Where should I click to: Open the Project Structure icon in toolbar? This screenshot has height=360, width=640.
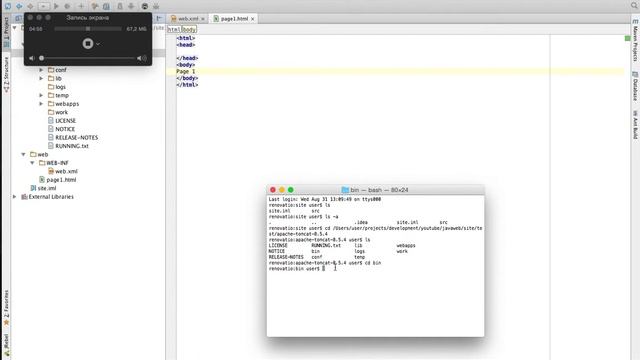[106, 6]
